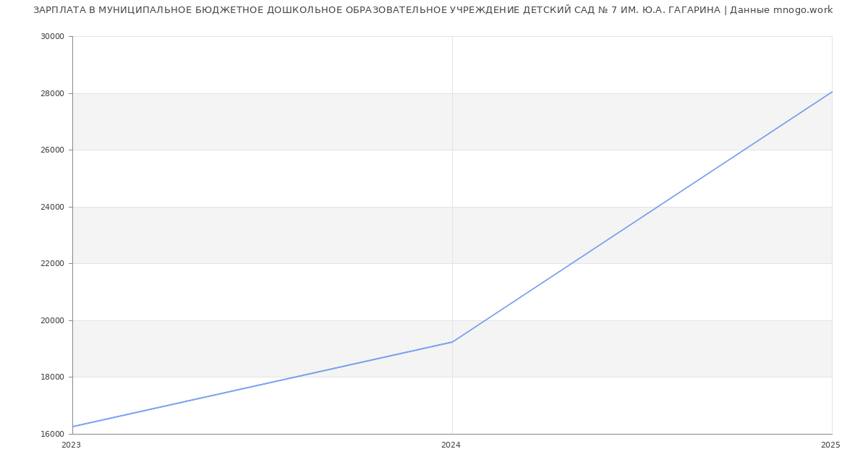This screenshot has height=470, width=868.
Task: Select the line's data point at 2024
Action: (x=452, y=342)
